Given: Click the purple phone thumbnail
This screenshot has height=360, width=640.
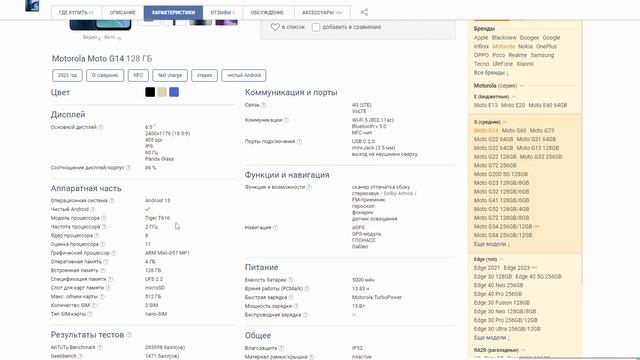Looking at the screenshot, I should 227,22.
